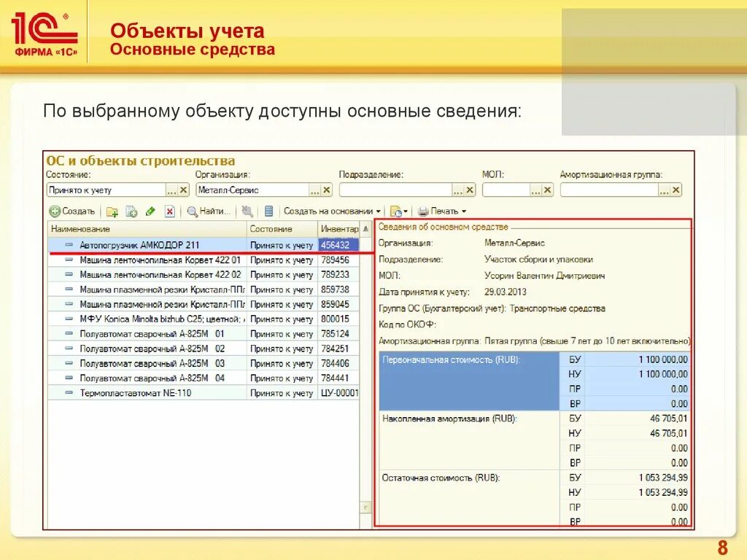Click Первоначальная стоимость (RUB) cell
This screenshot has height=560, width=747.
(469, 381)
